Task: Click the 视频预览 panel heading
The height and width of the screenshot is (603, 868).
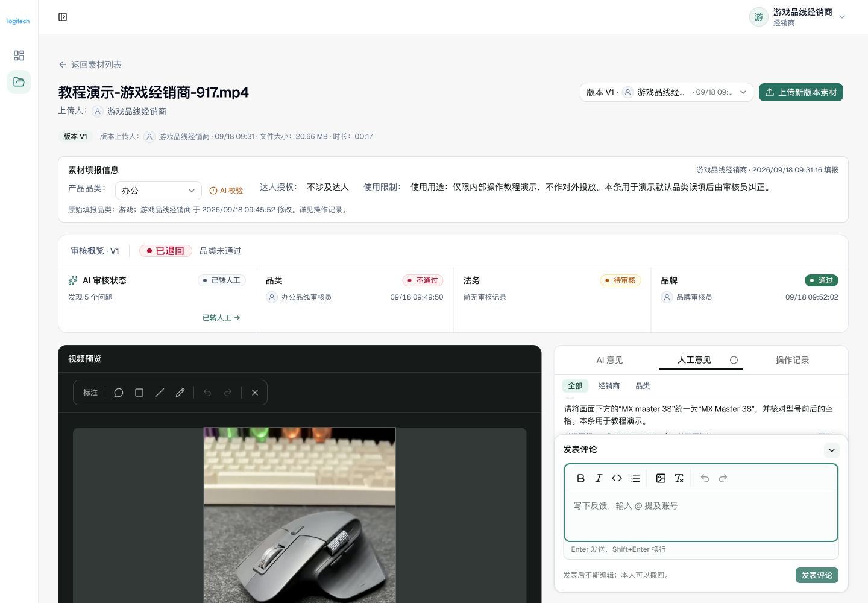Action: point(85,359)
